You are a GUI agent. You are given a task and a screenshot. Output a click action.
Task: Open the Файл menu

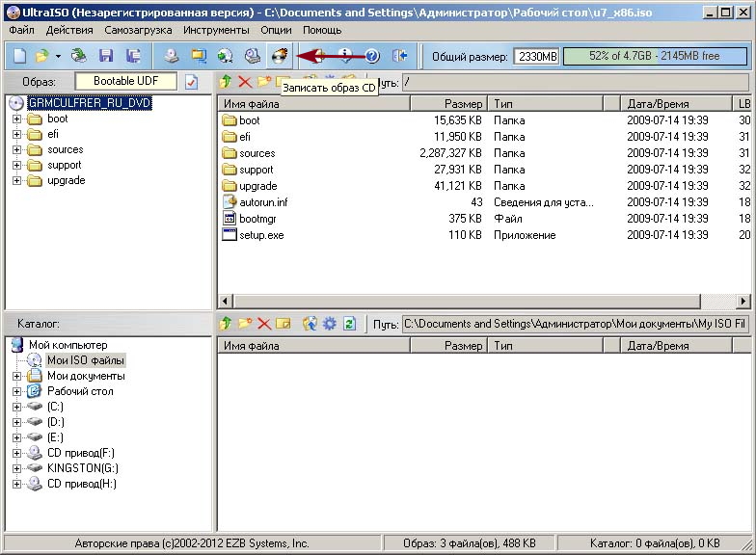pos(21,30)
